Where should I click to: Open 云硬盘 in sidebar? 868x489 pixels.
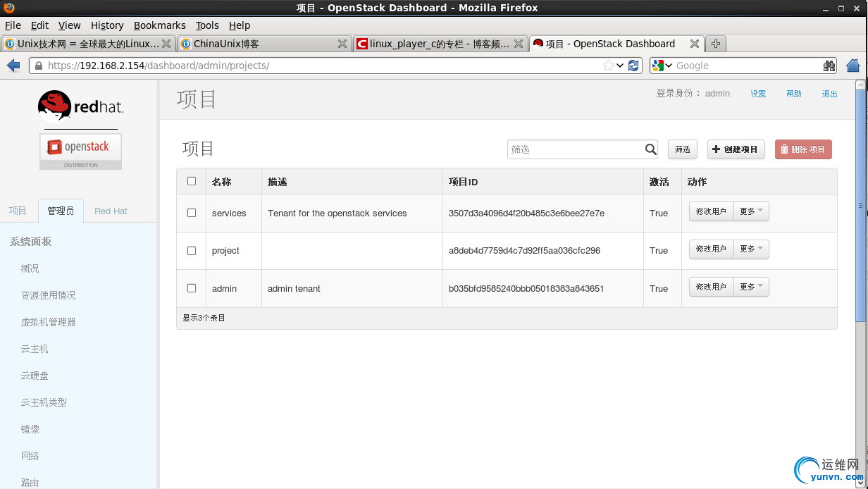click(x=35, y=376)
